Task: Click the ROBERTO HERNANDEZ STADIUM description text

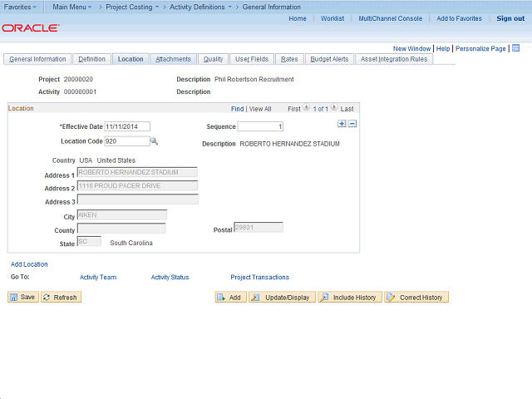Action: coord(290,144)
